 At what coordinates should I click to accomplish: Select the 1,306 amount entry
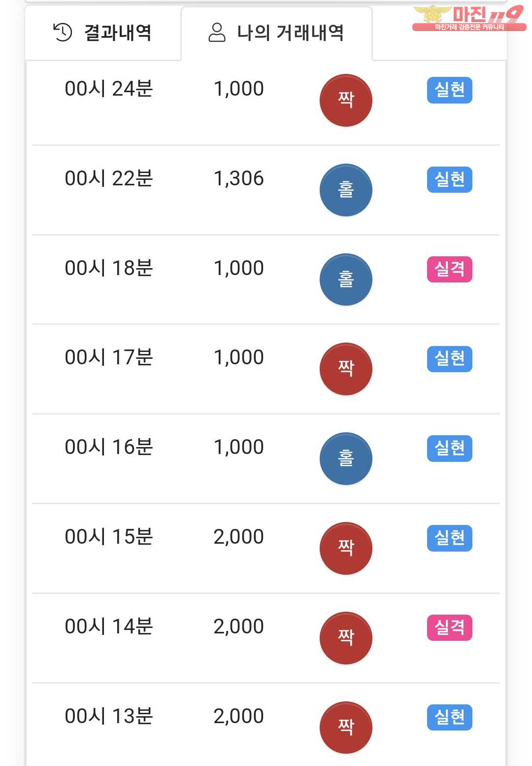pyautogui.click(x=238, y=178)
